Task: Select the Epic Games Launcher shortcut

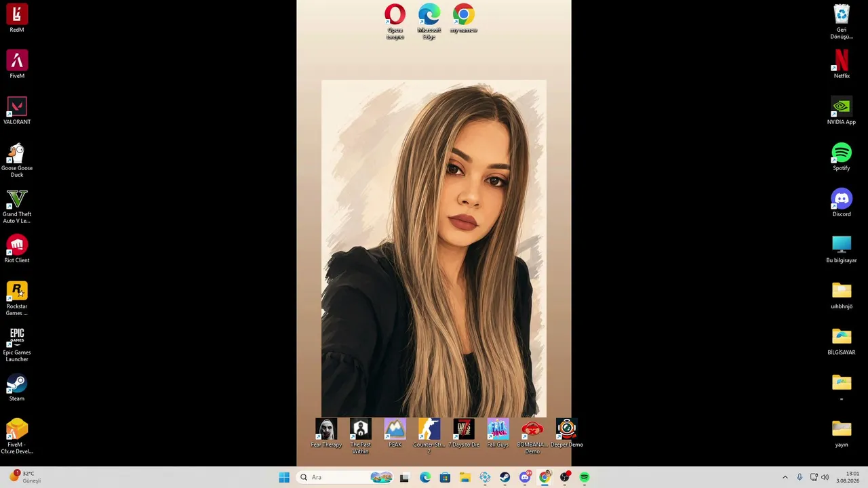Action: pyautogui.click(x=17, y=344)
